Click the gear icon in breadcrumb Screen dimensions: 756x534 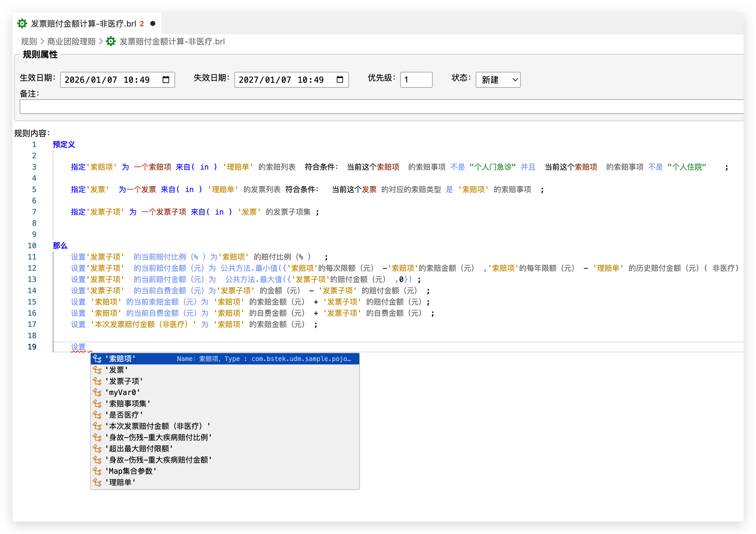pos(110,42)
